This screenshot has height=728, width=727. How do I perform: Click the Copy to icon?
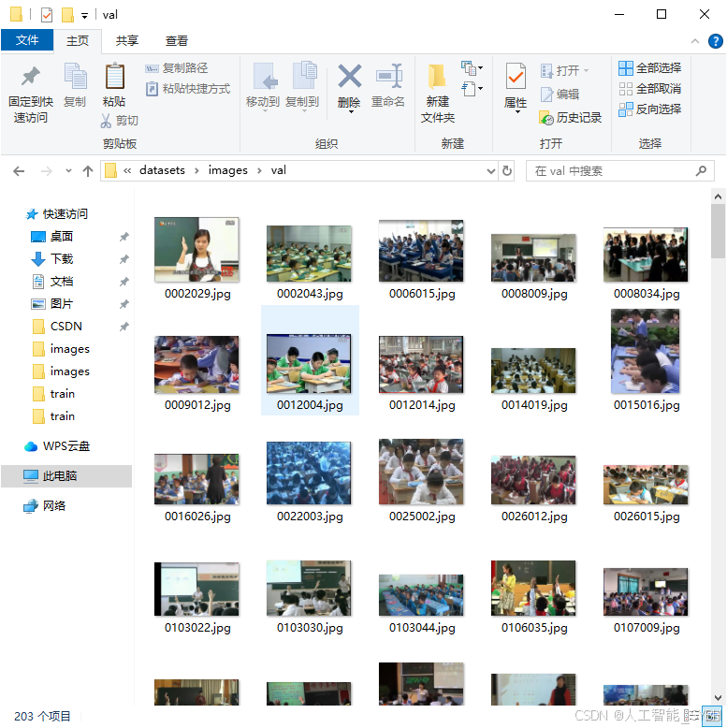304,76
